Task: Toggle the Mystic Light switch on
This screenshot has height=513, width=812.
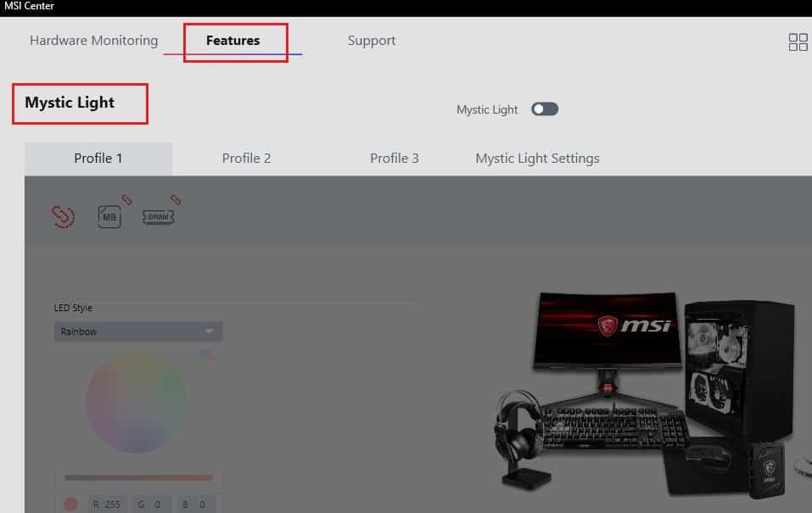Action: (545, 109)
